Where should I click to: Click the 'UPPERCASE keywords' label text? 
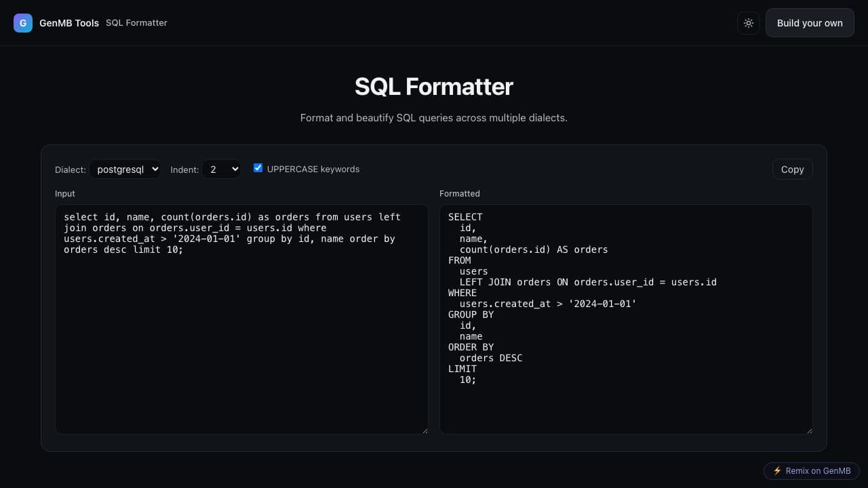[313, 169]
